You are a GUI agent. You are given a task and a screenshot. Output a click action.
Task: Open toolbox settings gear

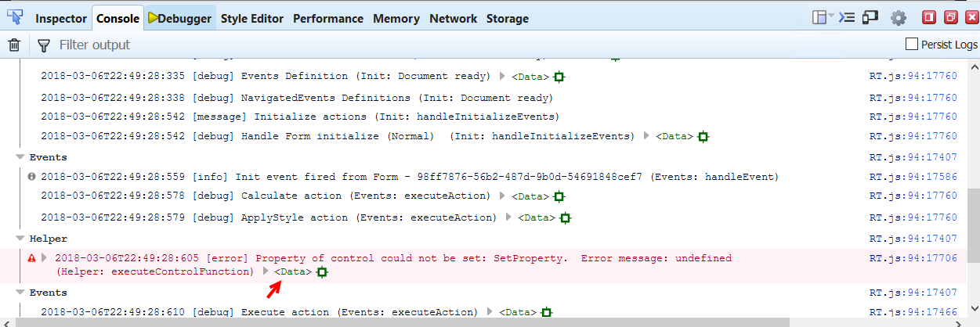click(x=899, y=17)
